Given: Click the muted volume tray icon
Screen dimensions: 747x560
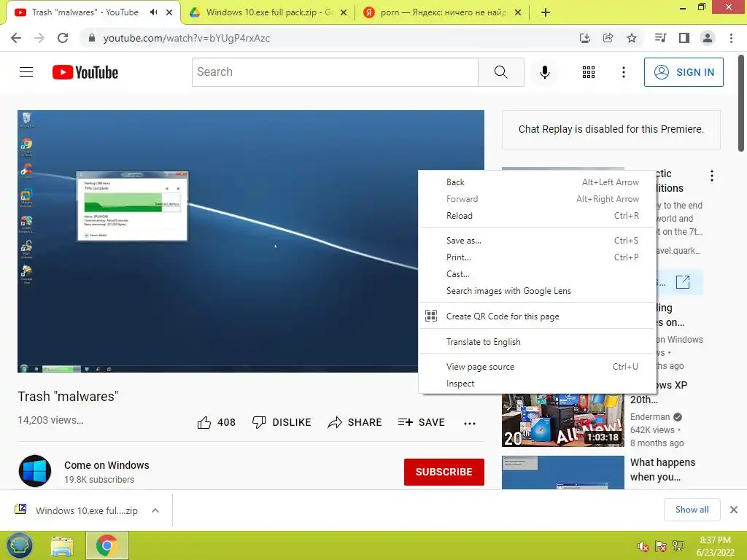Looking at the screenshot, I should click(x=643, y=546).
